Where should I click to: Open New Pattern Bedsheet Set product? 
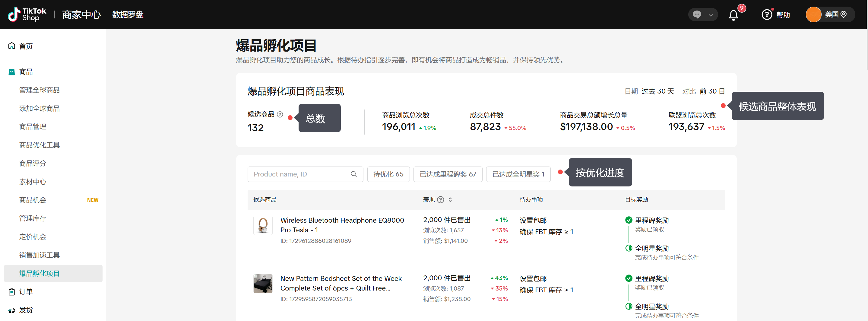click(341, 283)
